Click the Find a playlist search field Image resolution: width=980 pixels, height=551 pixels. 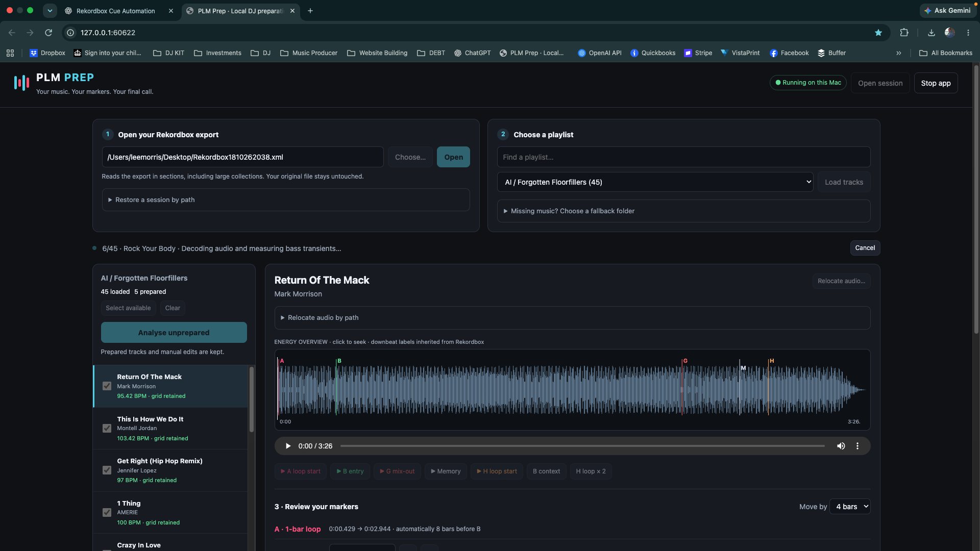683,157
